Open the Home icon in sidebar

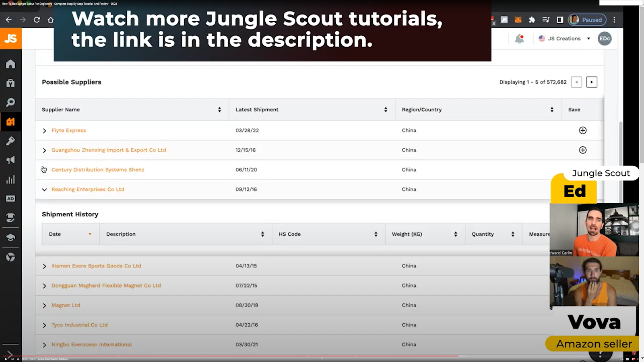click(x=10, y=64)
